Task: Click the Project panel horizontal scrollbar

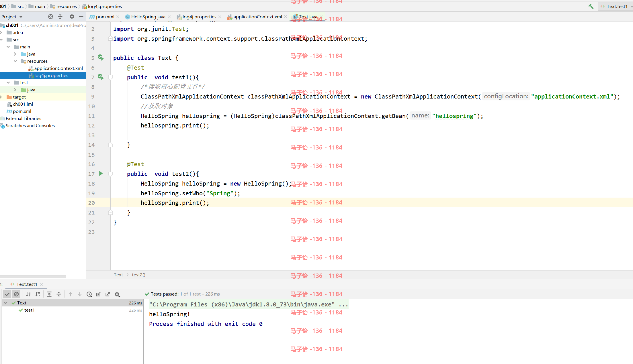Action: point(33,277)
